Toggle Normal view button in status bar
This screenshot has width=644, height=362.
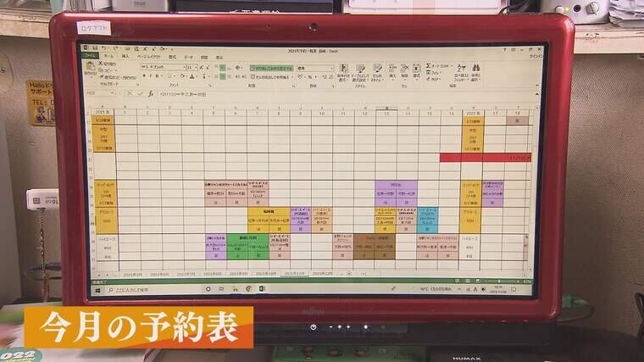457,281
